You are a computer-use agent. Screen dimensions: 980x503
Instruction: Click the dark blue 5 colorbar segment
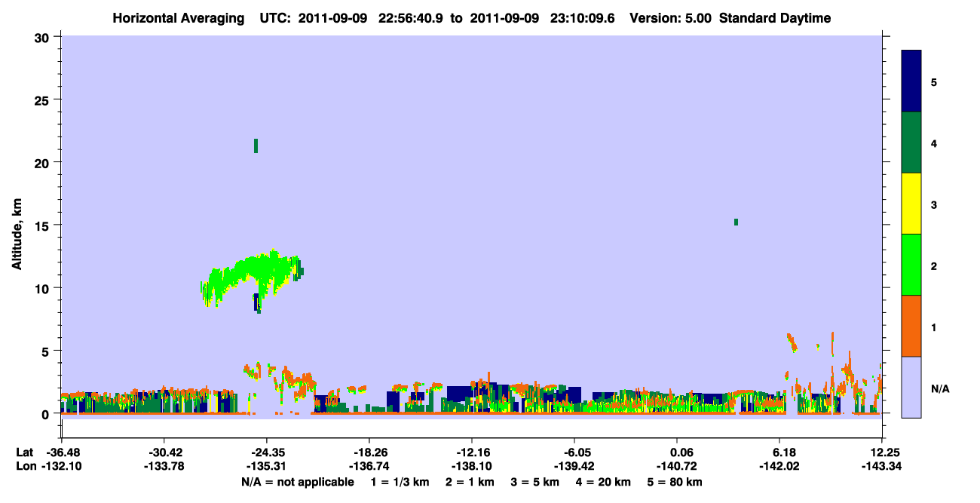(x=911, y=81)
